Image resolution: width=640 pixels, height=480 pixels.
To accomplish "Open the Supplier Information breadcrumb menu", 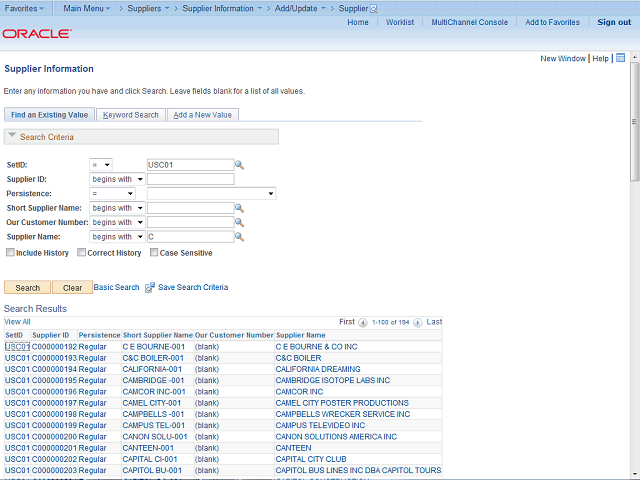I will coord(222,8).
